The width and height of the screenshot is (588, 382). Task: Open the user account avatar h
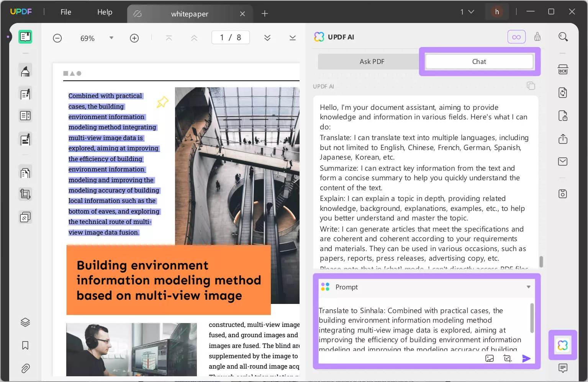tap(497, 12)
